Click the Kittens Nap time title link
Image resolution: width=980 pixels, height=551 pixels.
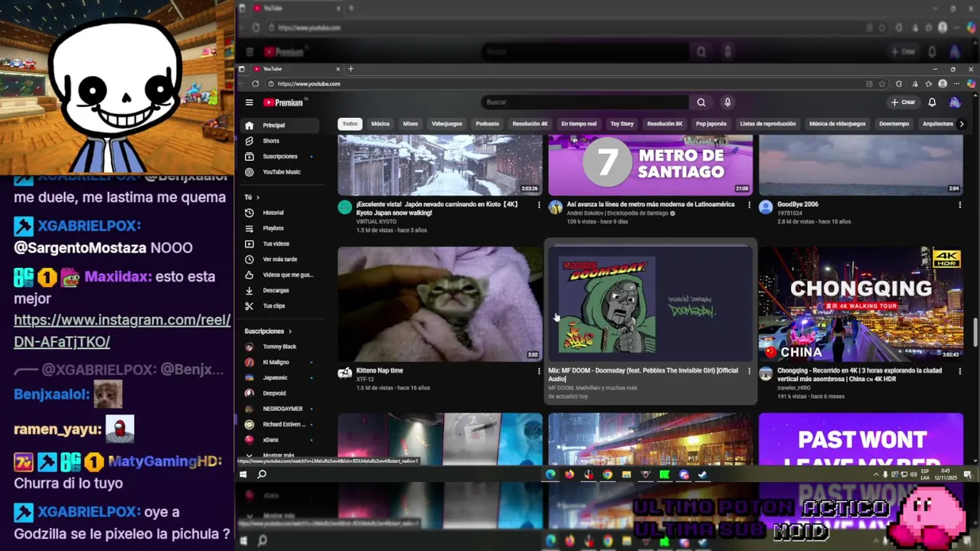point(379,370)
